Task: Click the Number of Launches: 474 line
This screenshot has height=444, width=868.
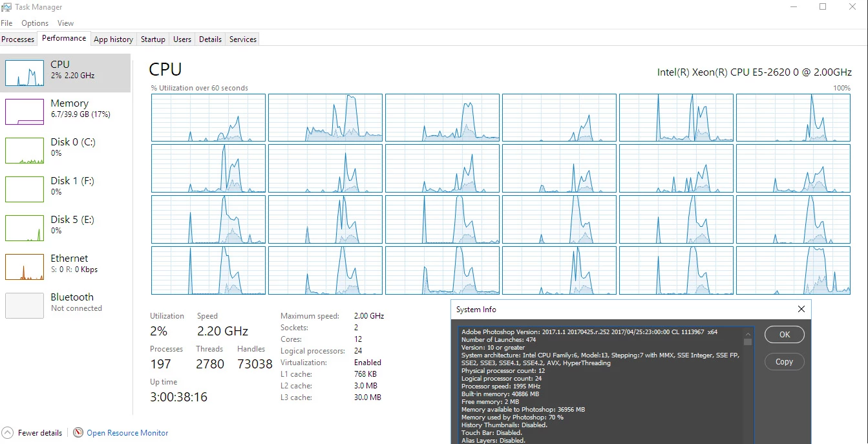Action: (x=498, y=340)
